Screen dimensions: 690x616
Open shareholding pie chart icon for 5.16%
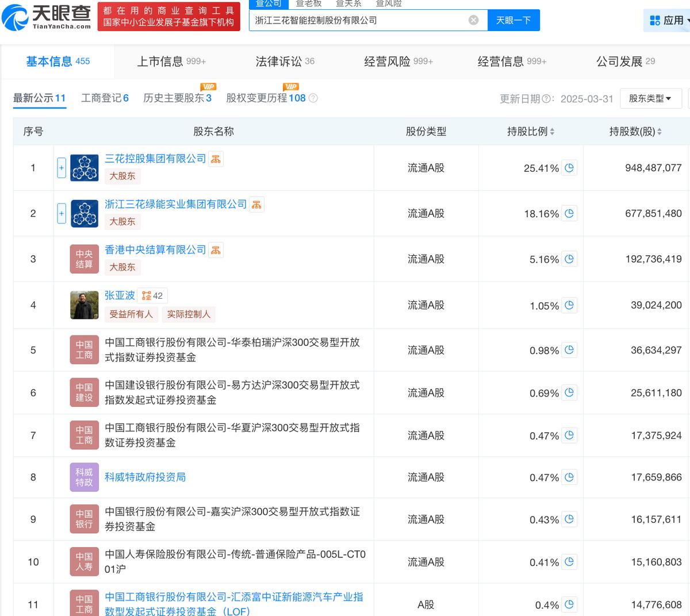click(x=569, y=259)
